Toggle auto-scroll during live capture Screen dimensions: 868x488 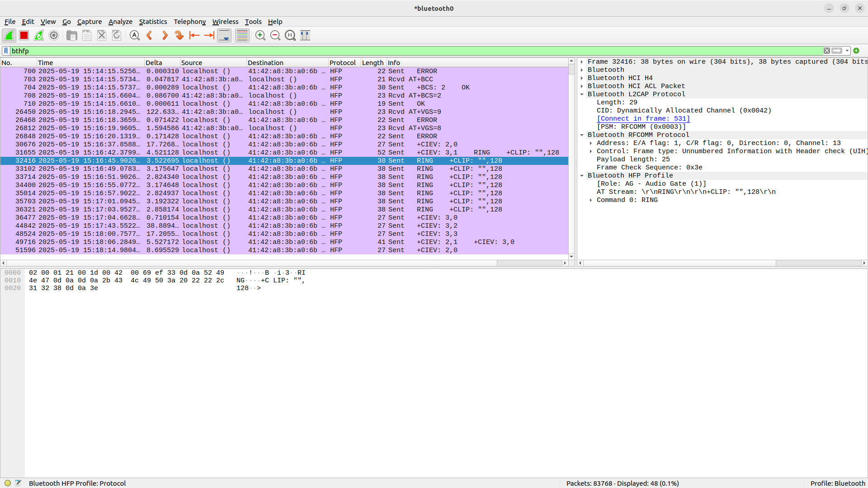tap(224, 35)
